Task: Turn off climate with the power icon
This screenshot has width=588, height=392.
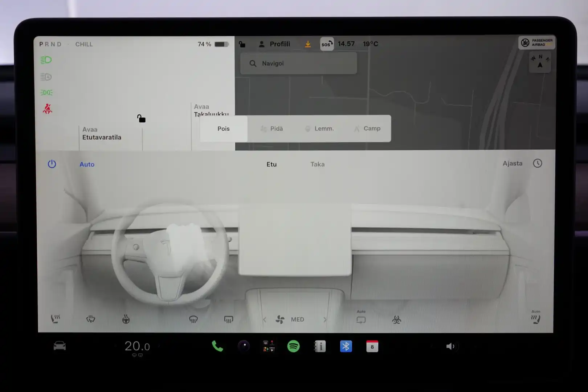Action: [52, 164]
